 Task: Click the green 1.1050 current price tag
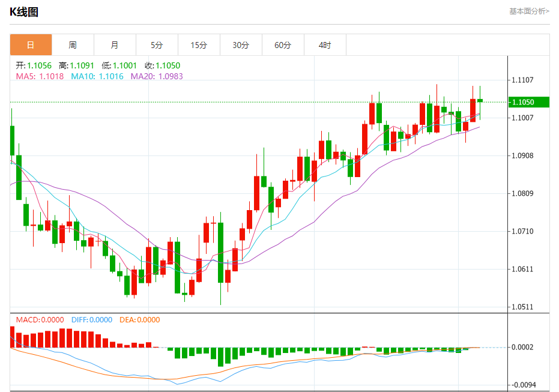(x=528, y=102)
